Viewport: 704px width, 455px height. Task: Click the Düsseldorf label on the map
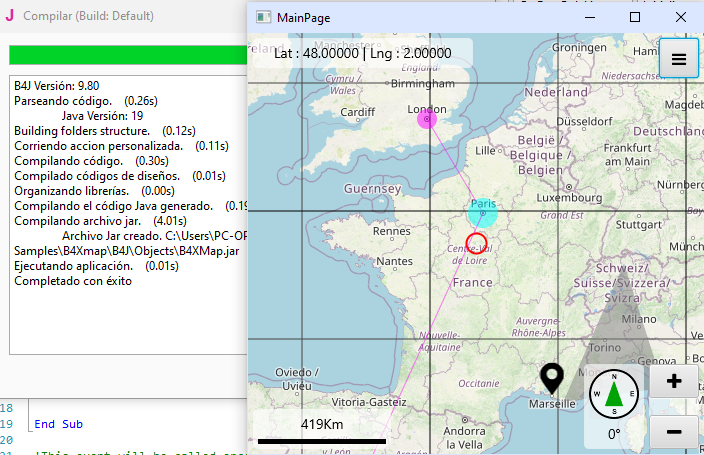coord(584,121)
